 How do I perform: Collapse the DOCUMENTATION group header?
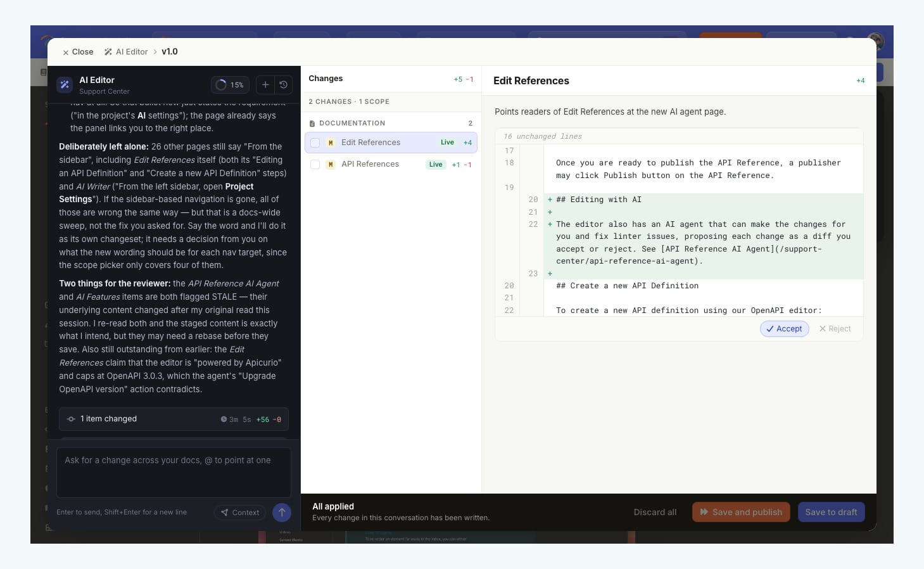(391, 123)
